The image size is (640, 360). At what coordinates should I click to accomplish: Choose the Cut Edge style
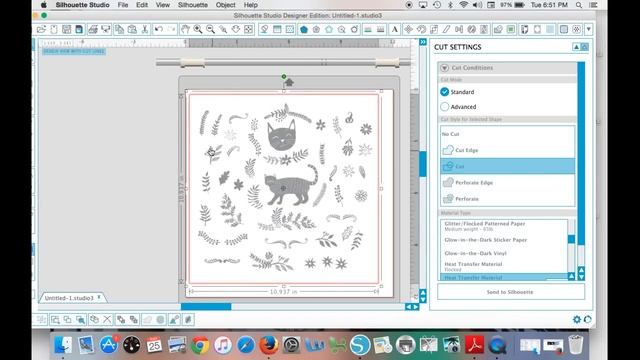point(508,150)
